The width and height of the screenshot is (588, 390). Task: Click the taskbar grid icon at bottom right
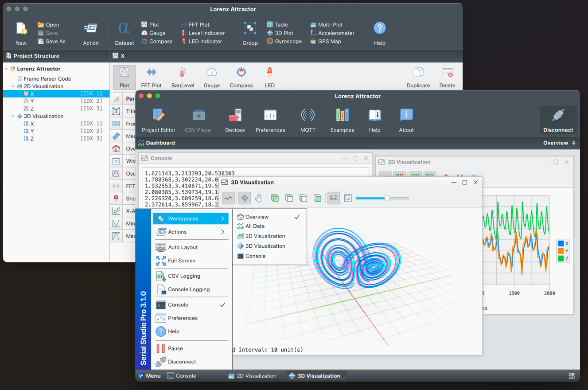tap(572, 376)
